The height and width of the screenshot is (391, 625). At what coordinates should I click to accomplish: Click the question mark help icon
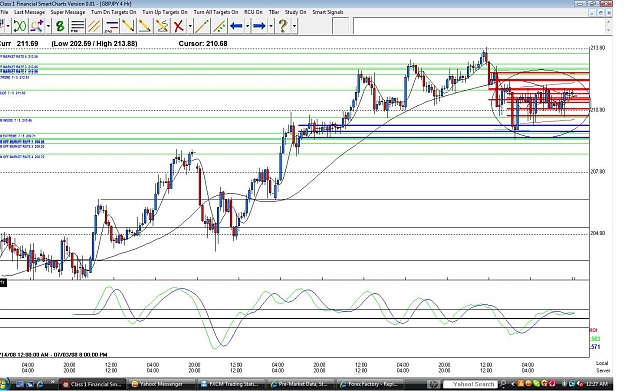point(283,26)
